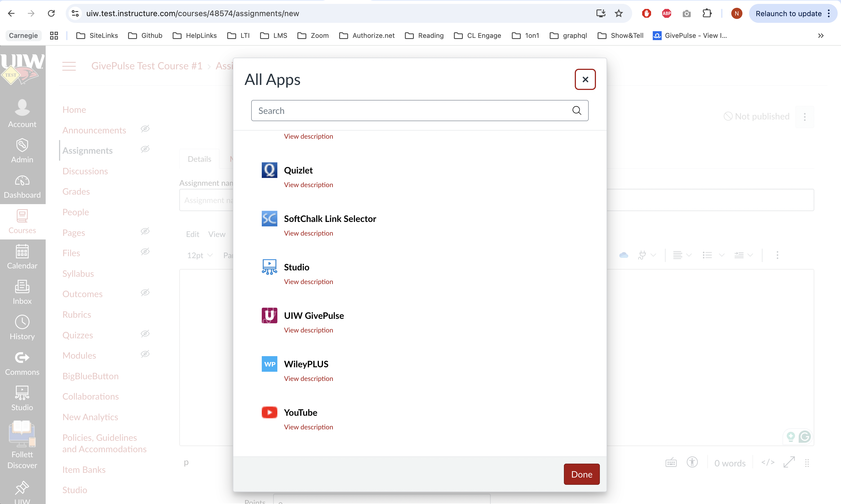Expand the indent options dropdown

pyautogui.click(x=744, y=255)
